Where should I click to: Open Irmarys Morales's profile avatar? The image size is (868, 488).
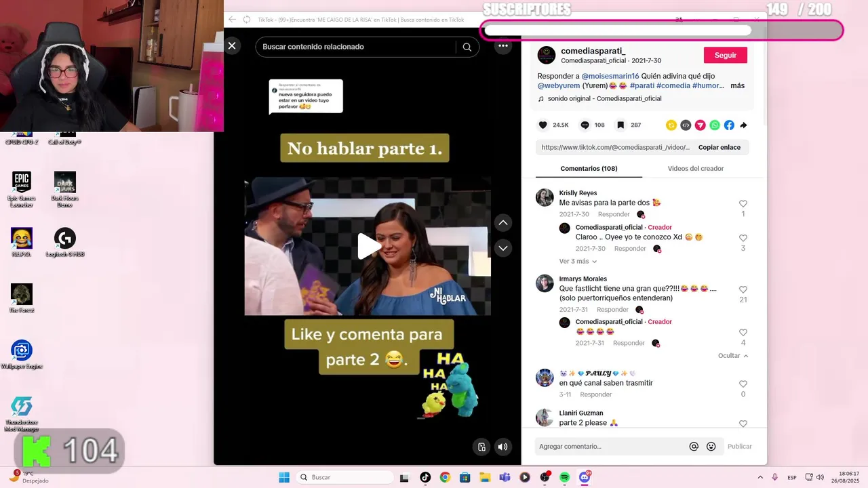(x=545, y=283)
